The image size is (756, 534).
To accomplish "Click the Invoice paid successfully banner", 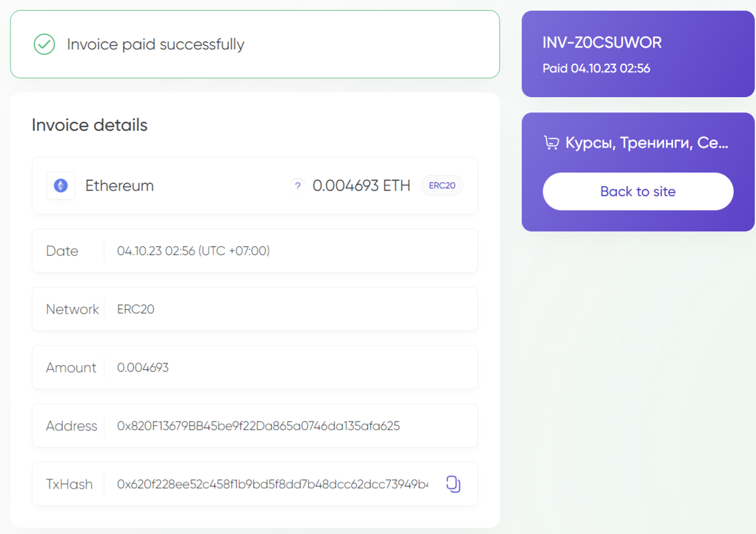I will point(255,44).
